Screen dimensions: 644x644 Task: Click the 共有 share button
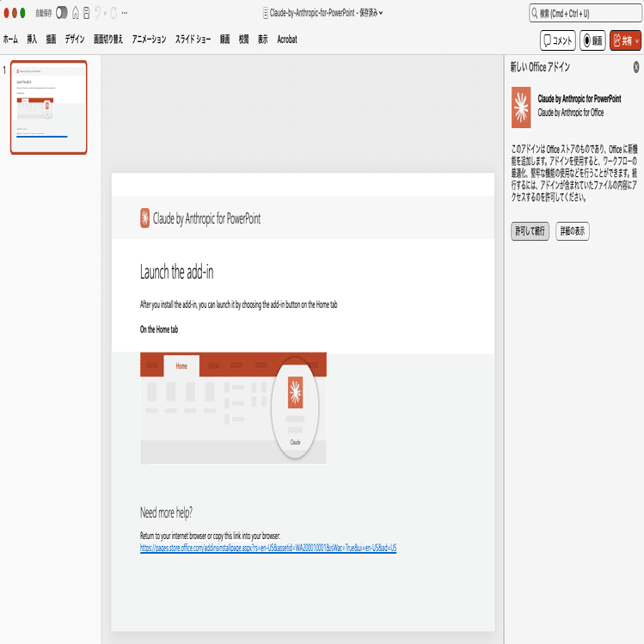pos(623,40)
